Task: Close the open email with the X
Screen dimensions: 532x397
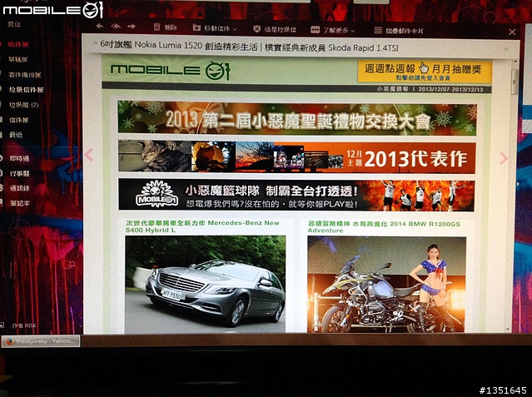Action: [x=512, y=32]
